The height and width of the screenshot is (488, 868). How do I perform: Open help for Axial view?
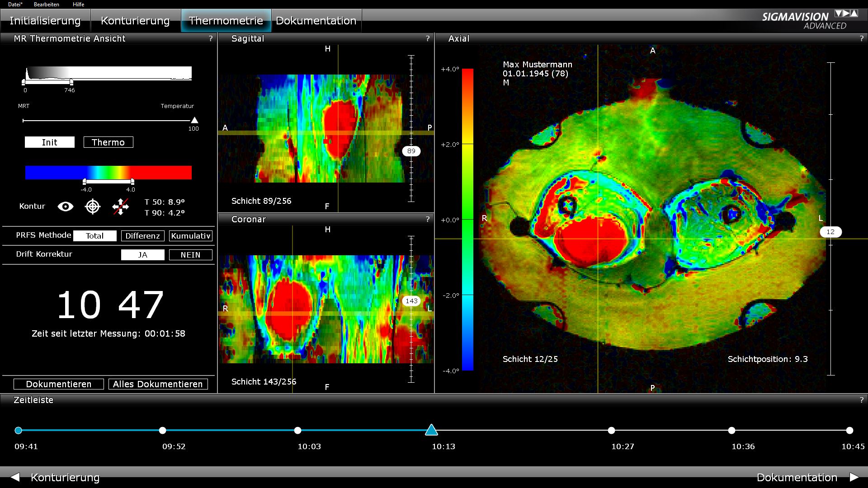click(x=862, y=39)
